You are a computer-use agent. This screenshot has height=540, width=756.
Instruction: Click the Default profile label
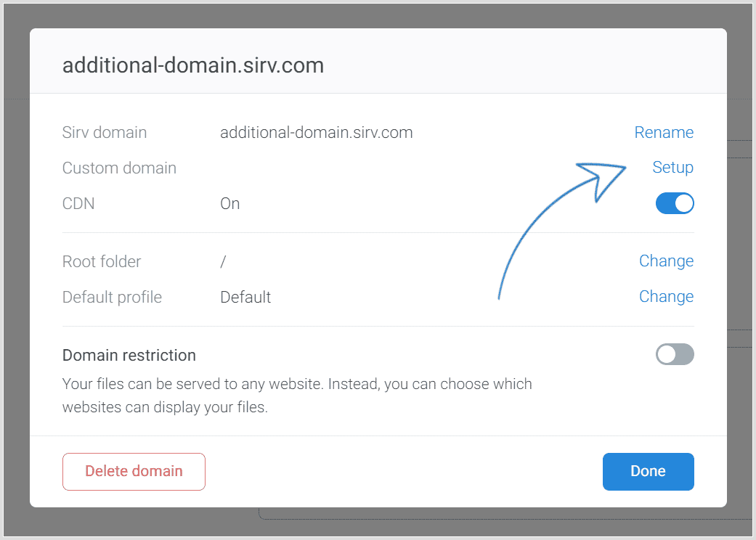112,297
